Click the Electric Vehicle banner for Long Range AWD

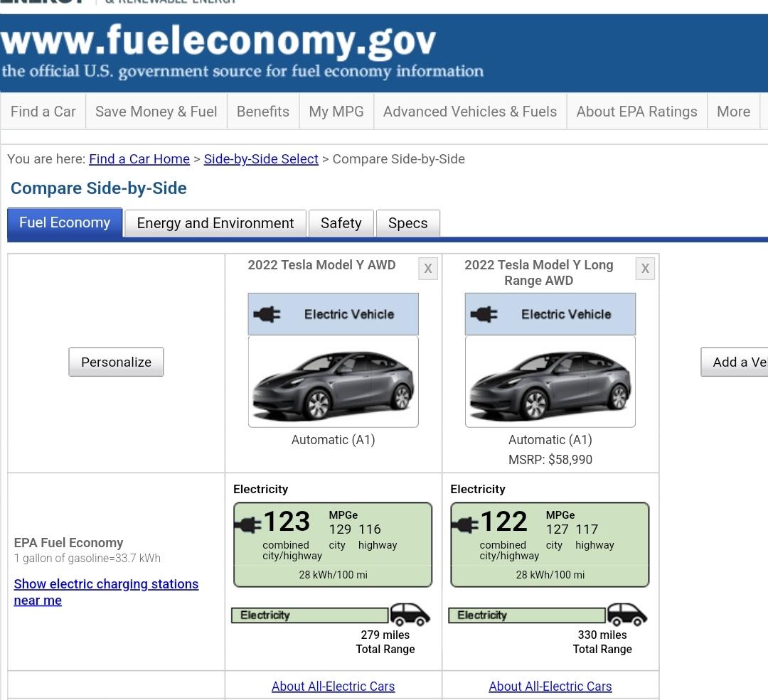tap(550, 314)
